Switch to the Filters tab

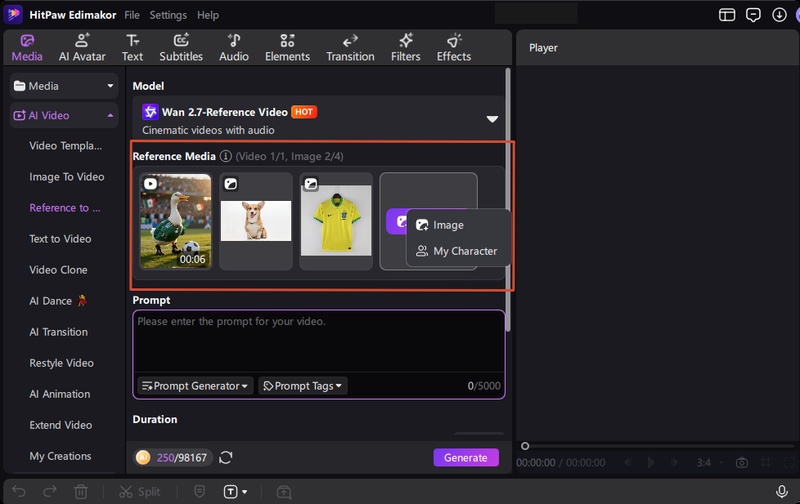(406, 48)
